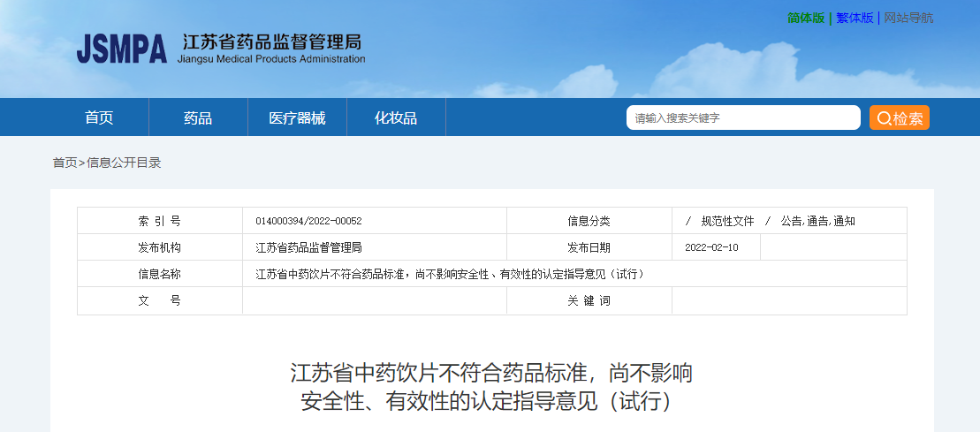Click 江苏省药品监督管理局 in 发布机构 row
This screenshot has width=980, height=432.
tap(308, 247)
